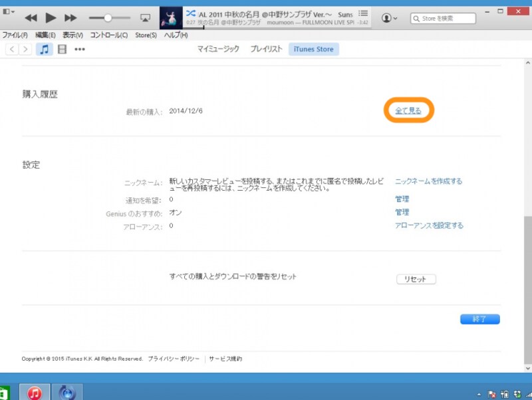Screen dimensions: 532x400
Task: Click the red flag Action Center tray icon
Action: (x=491, y=394)
